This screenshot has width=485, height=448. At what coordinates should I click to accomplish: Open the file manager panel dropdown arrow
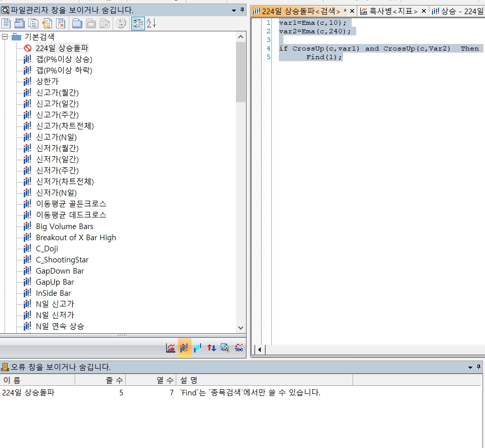(233, 10)
